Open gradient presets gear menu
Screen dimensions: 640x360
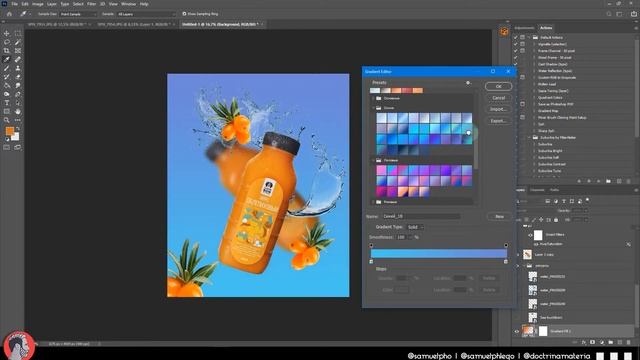tap(468, 83)
